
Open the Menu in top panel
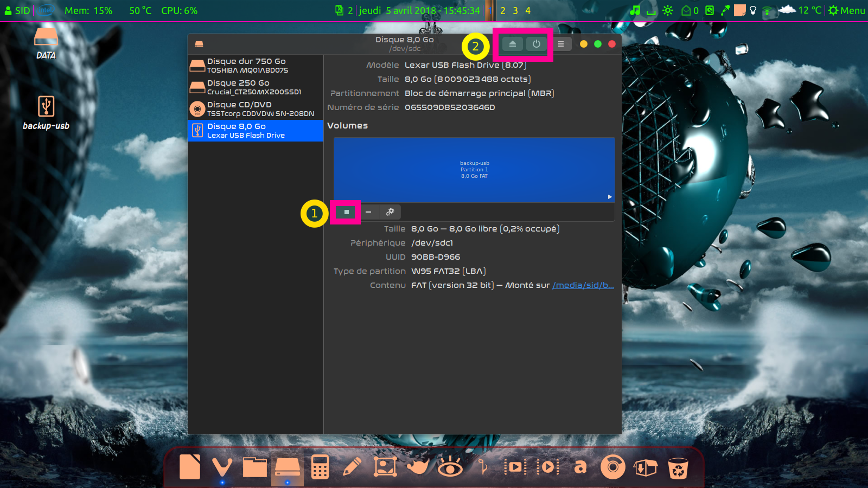(847, 10)
